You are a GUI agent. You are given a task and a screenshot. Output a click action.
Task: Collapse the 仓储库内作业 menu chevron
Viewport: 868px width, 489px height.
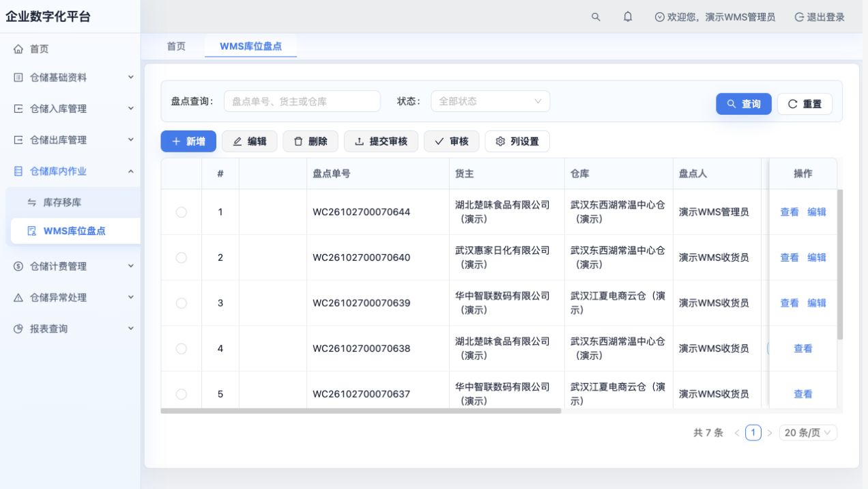click(131, 171)
